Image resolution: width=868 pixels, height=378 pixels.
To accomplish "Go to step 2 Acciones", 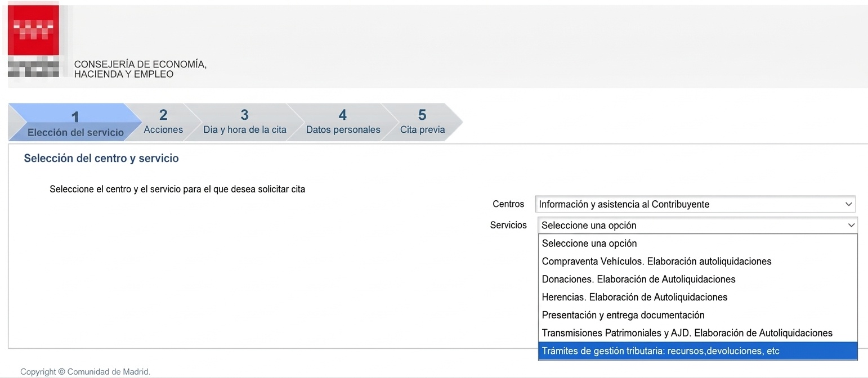I will point(163,122).
